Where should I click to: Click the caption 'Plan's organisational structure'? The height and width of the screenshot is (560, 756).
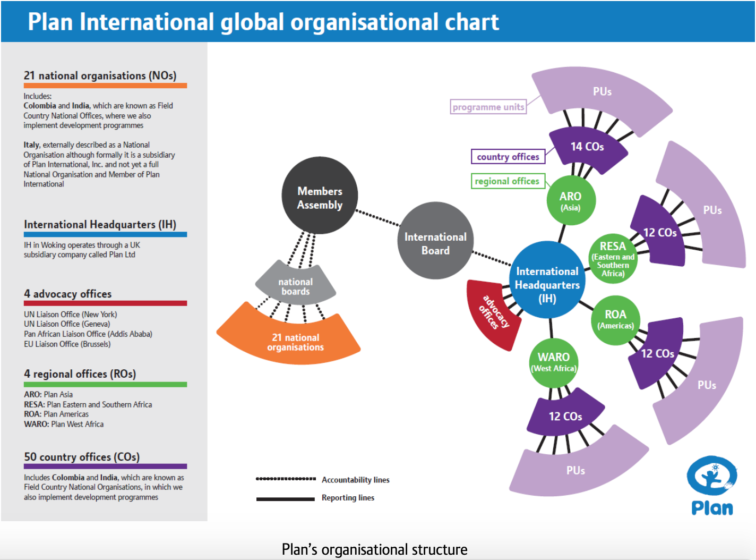point(375,549)
